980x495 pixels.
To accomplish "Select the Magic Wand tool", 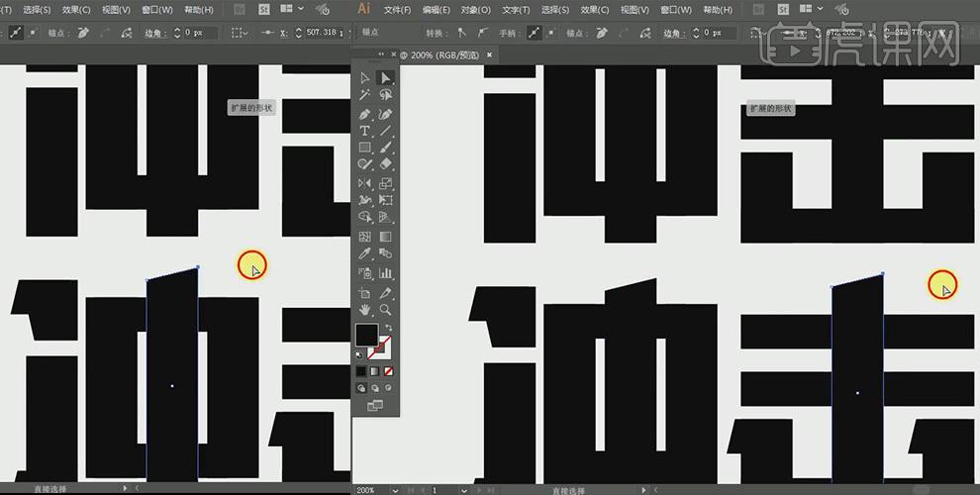I will point(364,95).
